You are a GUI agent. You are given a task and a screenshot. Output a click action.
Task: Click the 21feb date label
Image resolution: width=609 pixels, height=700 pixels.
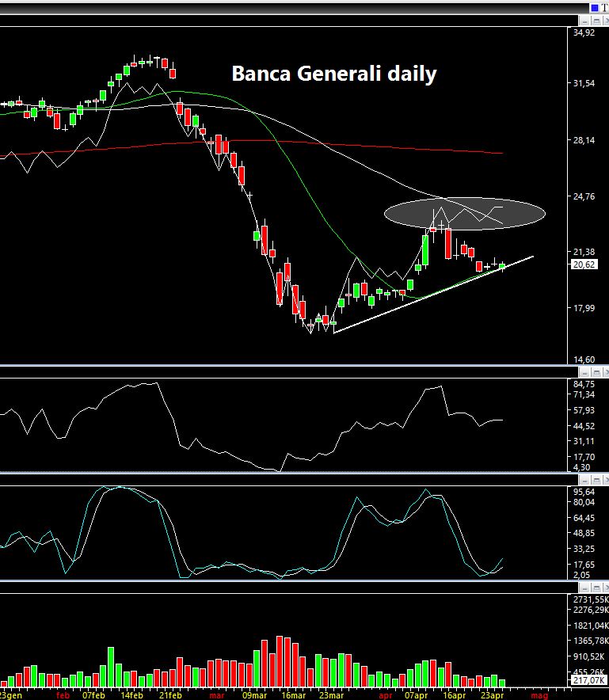(x=170, y=695)
